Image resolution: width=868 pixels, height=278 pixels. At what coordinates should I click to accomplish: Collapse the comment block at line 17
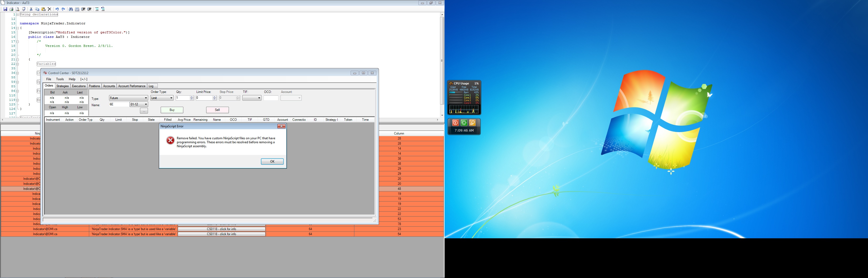point(17,42)
